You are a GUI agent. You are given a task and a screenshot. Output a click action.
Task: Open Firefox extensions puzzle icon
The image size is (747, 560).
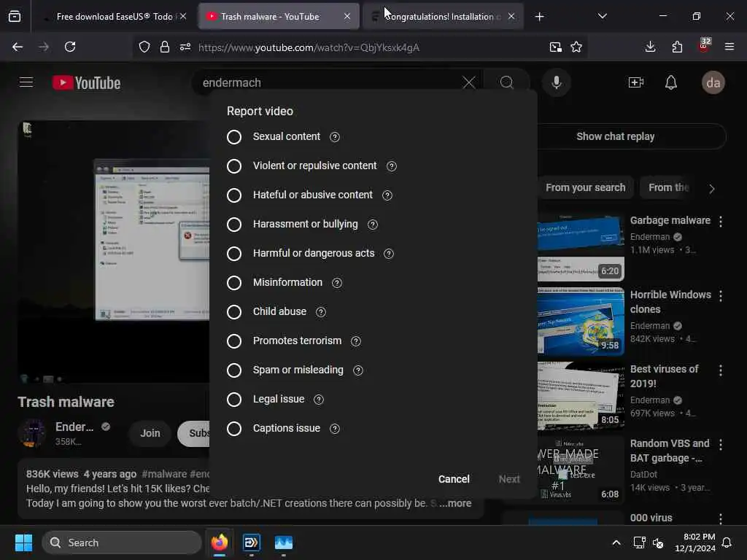tap(677, 47)
